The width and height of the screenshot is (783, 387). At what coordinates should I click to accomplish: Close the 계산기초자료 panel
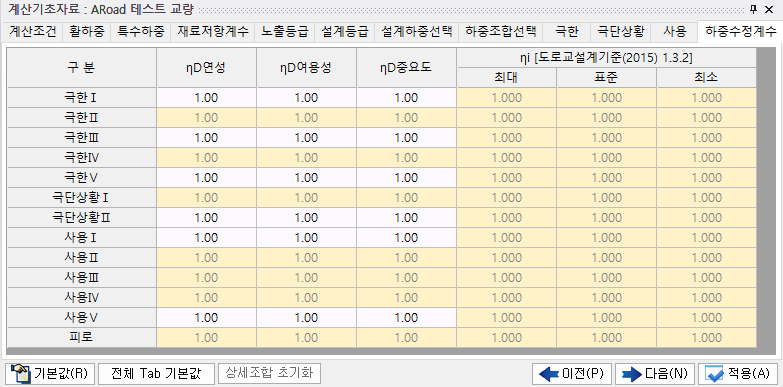point(769,9)
